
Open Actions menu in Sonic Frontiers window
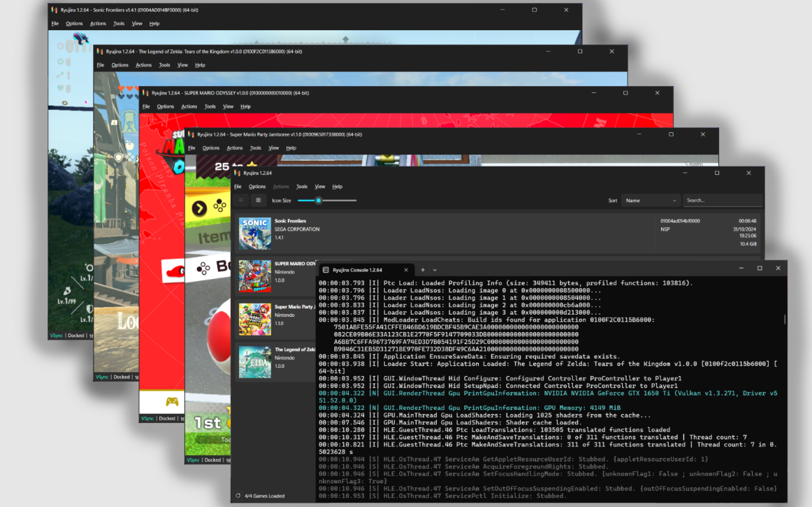coord(98,23)
